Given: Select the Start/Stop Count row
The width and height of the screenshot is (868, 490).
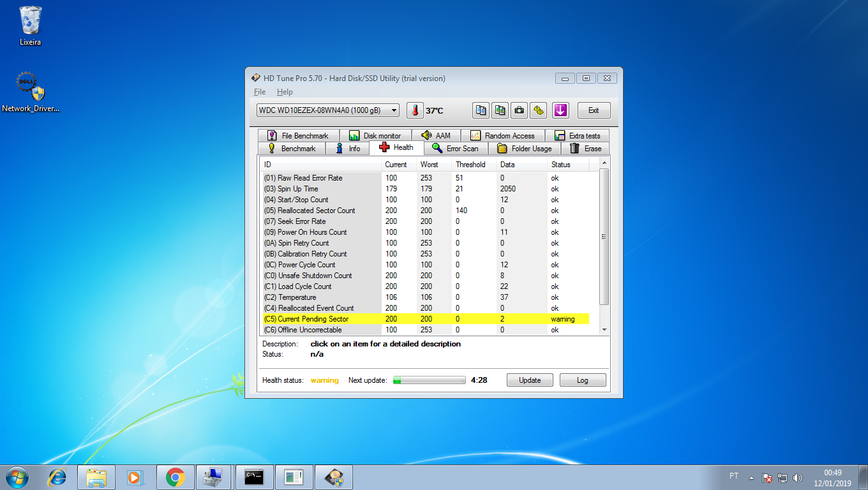Looking at the screenshot, I should coord(426,200).
